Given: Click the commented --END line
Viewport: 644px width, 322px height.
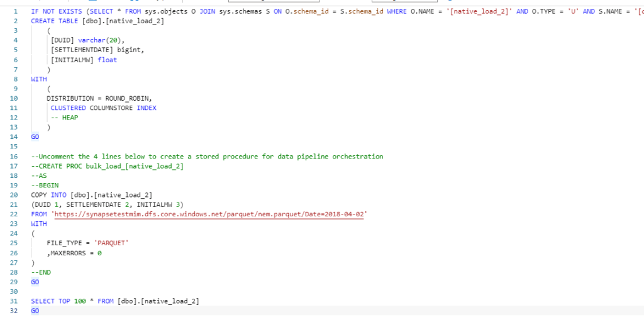Looking at the screenshot, I should click(x=41, y=272).
